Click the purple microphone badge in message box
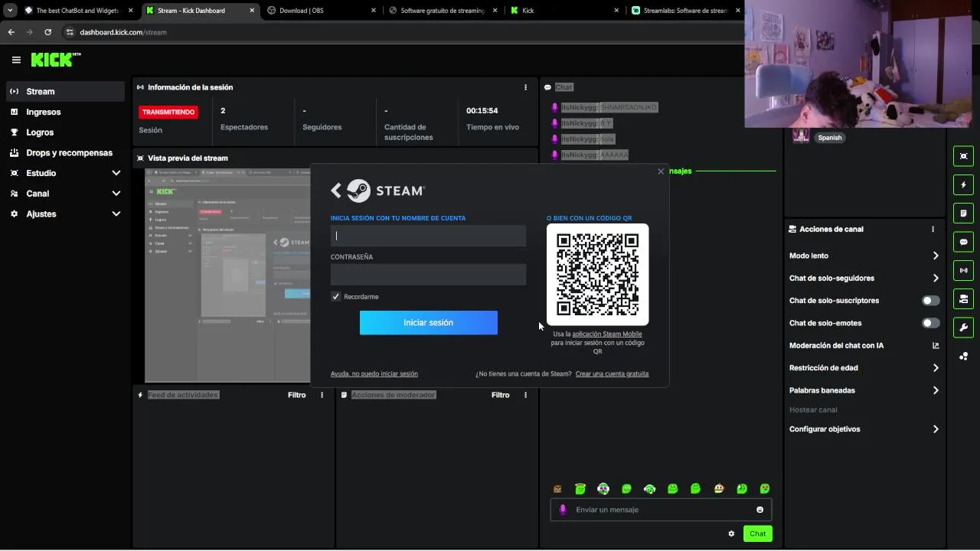Image resolution: width=980 pixels, height=551 pixels. pos(563,510)
